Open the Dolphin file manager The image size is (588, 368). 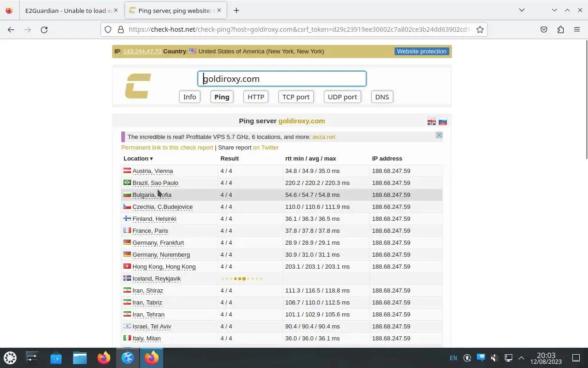click(x=80, y=357)
